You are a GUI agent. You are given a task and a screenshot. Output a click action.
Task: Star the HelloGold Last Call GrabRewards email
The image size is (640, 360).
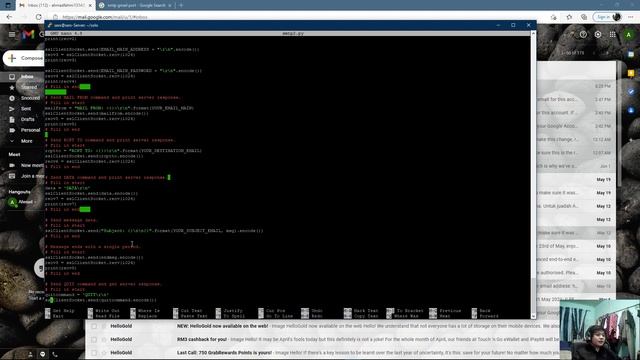(x=104, y=352)
